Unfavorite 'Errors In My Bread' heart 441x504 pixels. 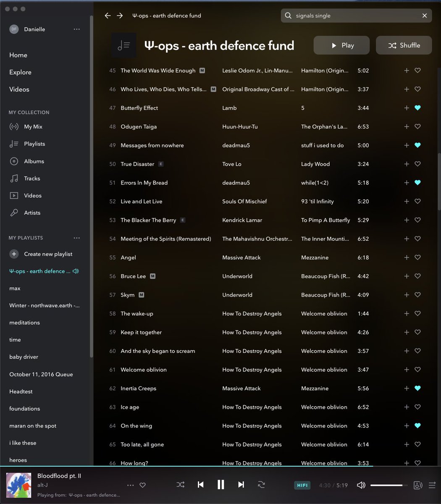point(417,183)
